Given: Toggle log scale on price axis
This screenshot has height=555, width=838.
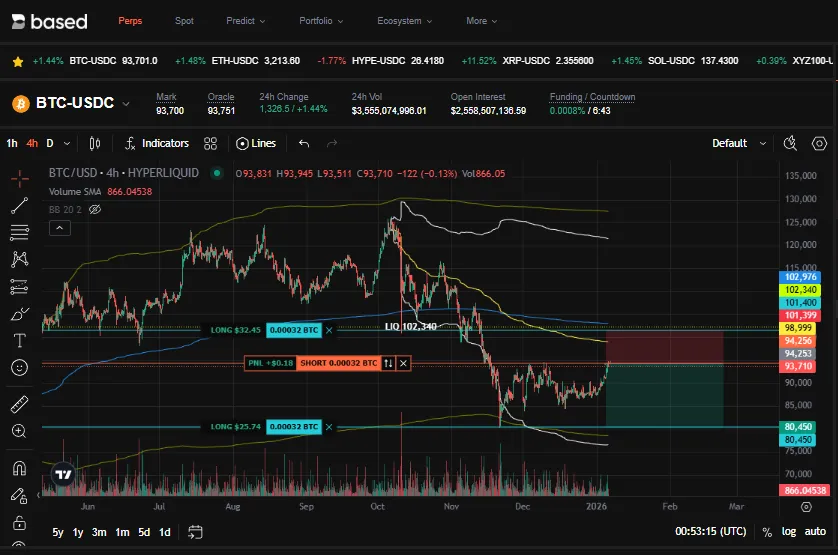Looking at the screenshot, I should tap(790, 532).
